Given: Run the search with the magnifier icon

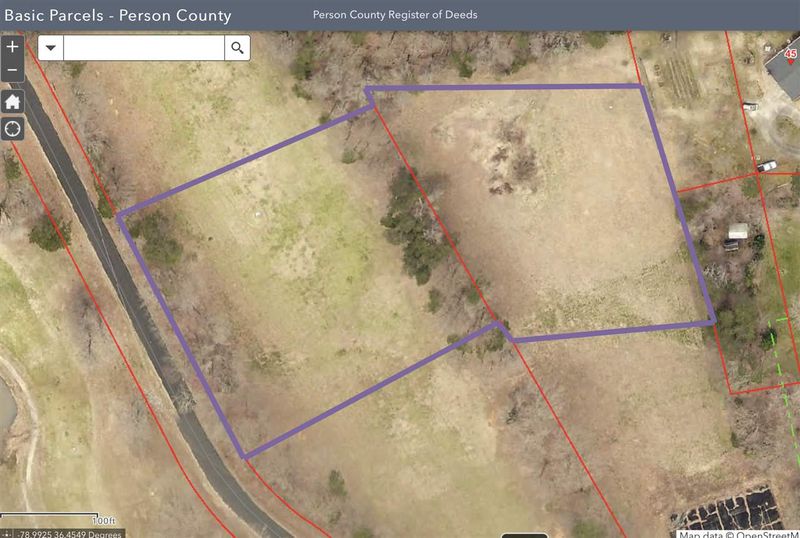Looking at the screenshot, I should 237,48.
